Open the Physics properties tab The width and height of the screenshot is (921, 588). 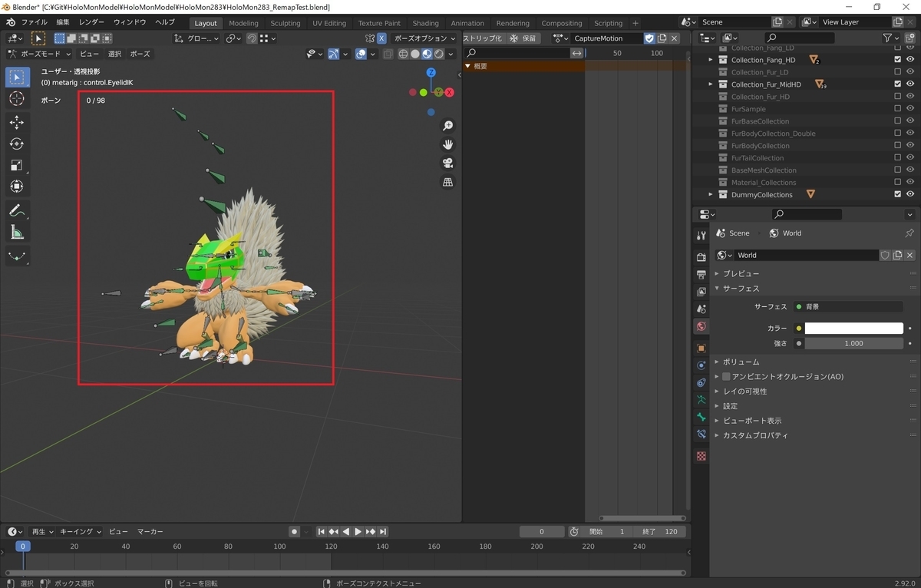point(701,365)
